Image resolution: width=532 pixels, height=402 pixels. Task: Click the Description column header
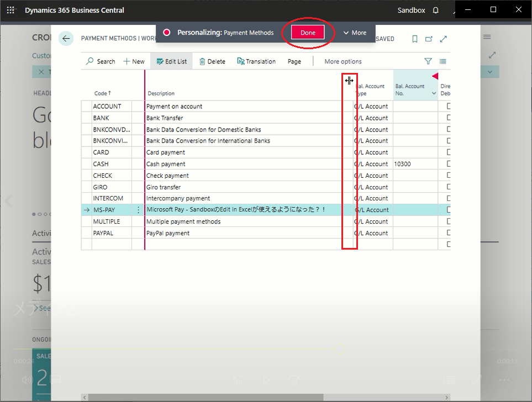(161, 93)
